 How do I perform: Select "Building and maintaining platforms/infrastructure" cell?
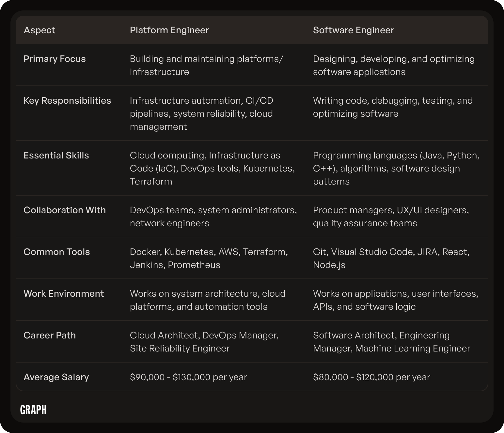tap(207, 65)
